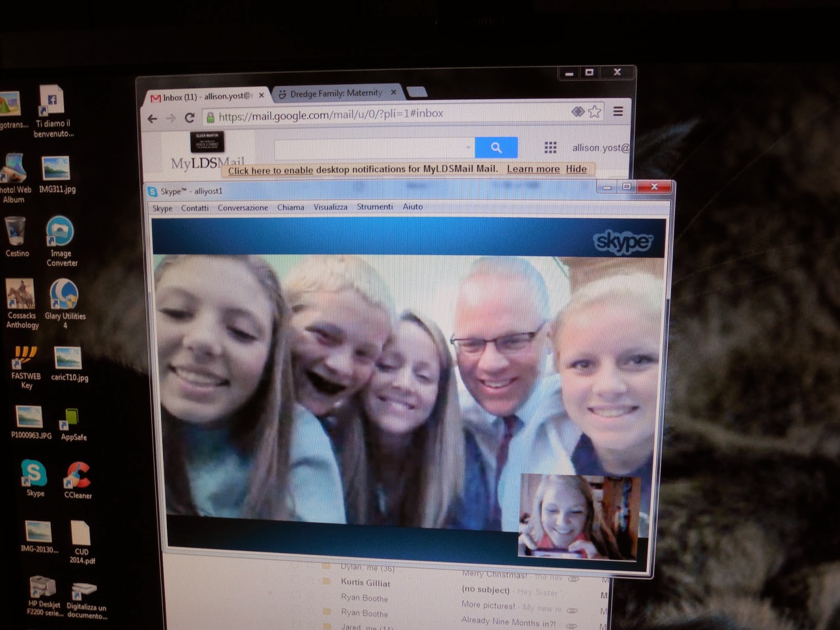This screenshot has width=840, height=630.
Task: Select the caricT10.jpg desktop file
Action: (69, 364)
